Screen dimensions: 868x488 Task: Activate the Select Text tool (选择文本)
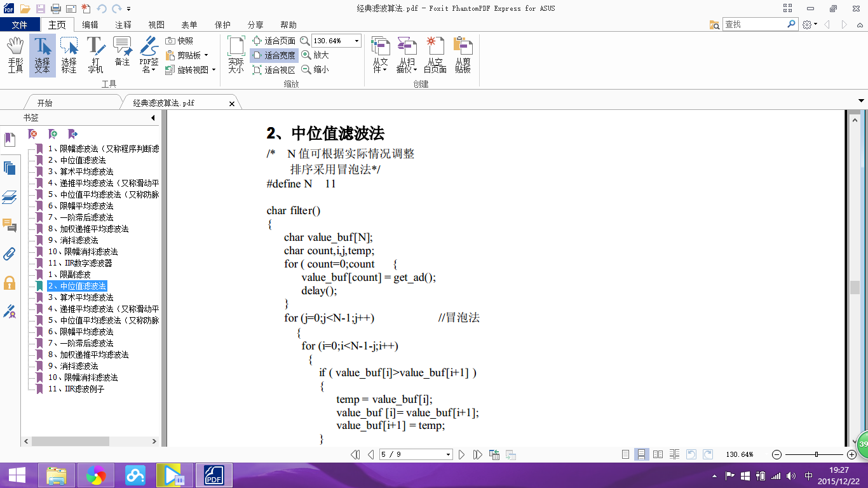[43, 55]
